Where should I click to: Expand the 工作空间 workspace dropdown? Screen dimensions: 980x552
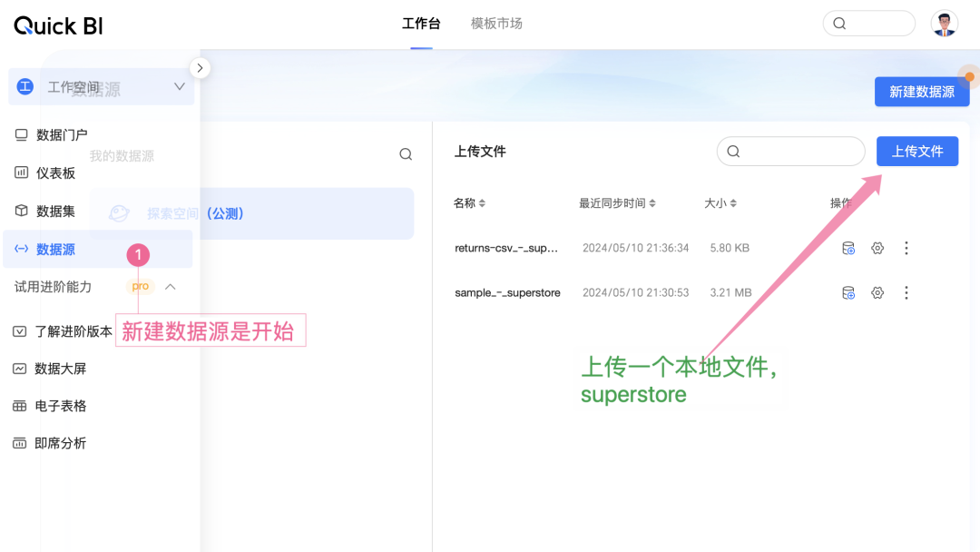(179, 87)
